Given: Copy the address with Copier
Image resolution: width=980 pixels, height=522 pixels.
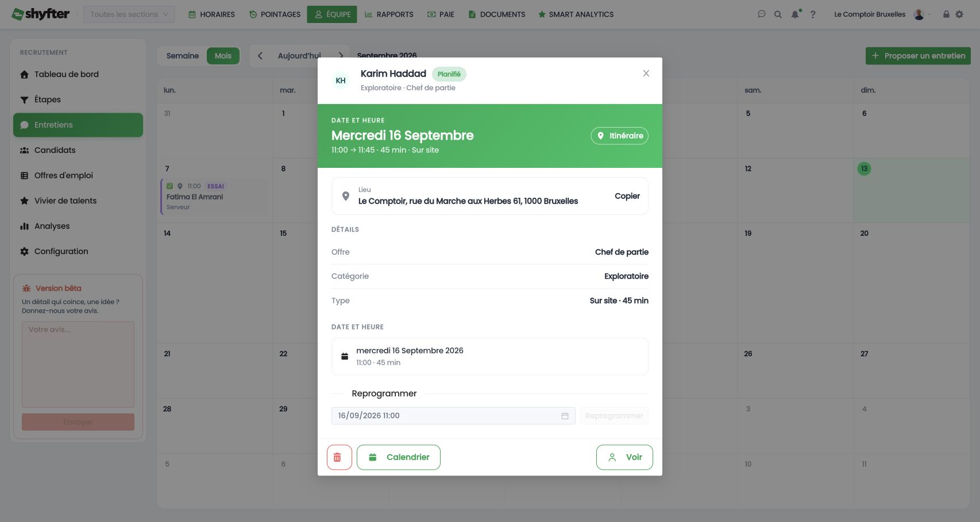Looking at the screenshot, I should pos(627,196).
